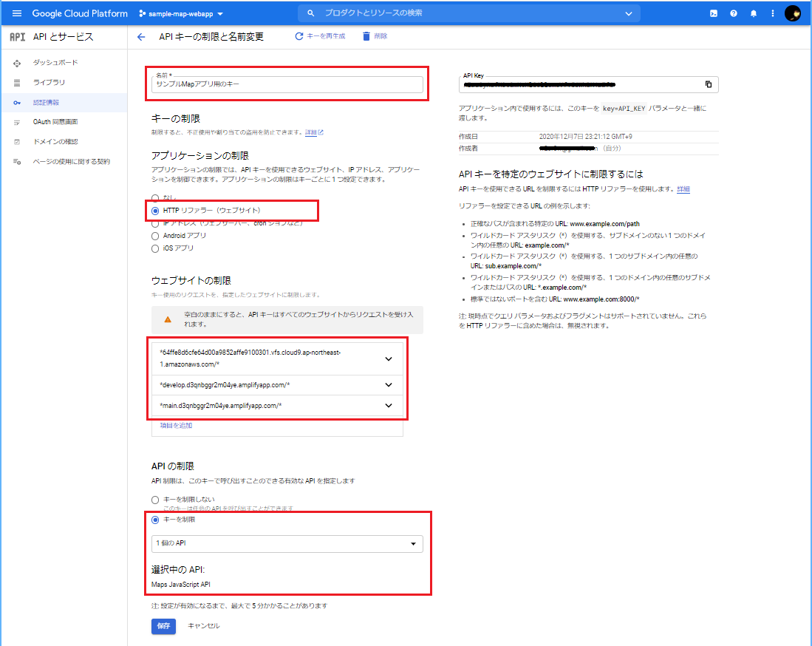Edit the key name field サンプルMapアプリ用のキー
This screenshot has width=812, height=646.
(x=287, y=84)
